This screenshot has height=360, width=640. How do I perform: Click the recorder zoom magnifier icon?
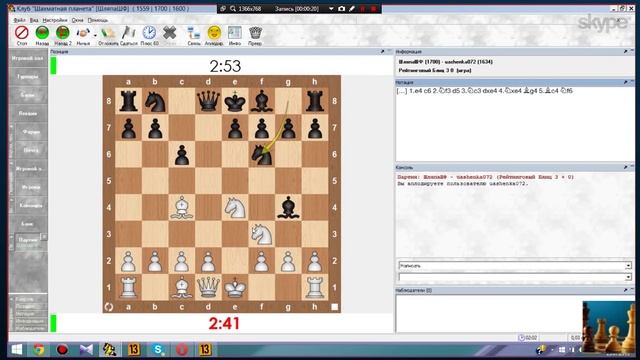[x=233, y=9]
